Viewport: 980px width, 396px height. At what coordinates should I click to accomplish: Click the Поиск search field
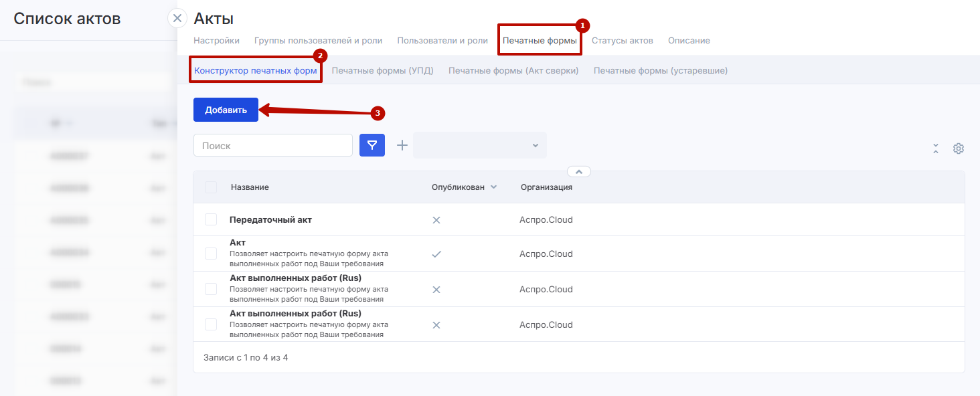pos(272,145)
